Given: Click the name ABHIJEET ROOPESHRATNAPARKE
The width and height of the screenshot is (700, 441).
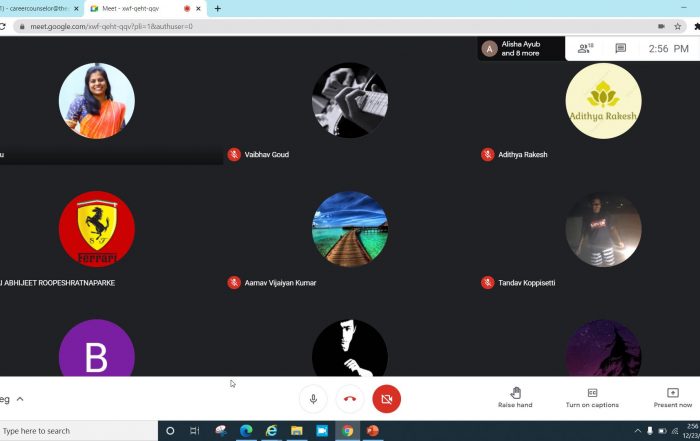Looking at the screenshot, I should [60, 283].
